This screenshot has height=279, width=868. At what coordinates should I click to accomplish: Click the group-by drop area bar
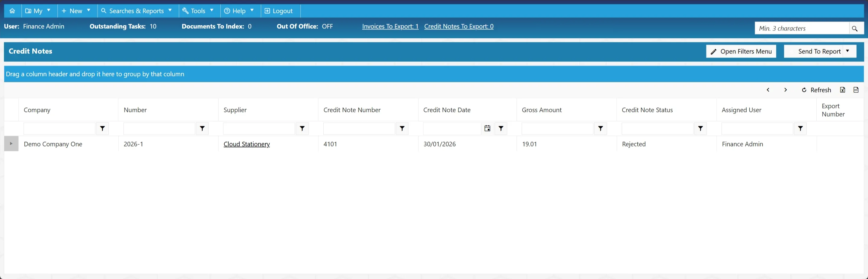(x=434, y=74)
